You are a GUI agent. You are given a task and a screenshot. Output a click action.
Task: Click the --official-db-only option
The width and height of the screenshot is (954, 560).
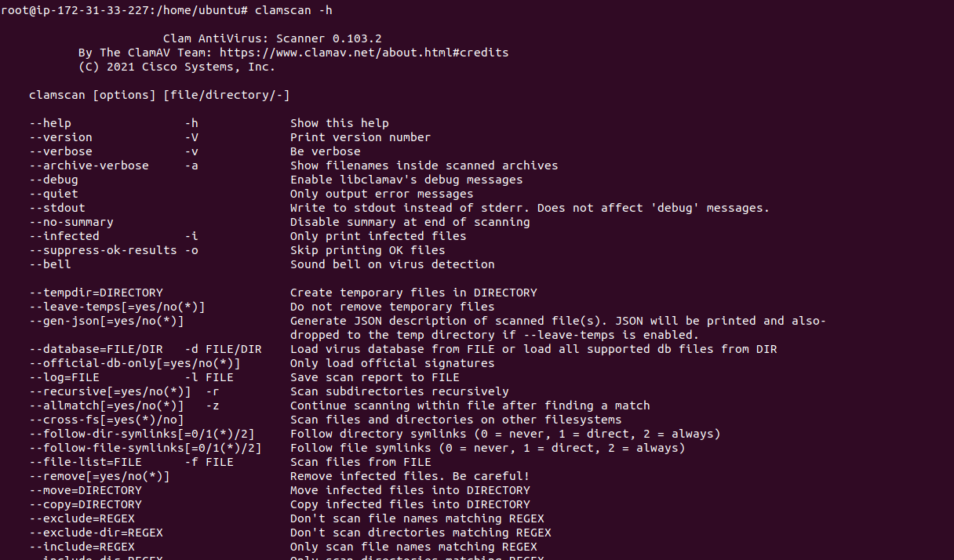pyautogui.click(x=135, y=363)
